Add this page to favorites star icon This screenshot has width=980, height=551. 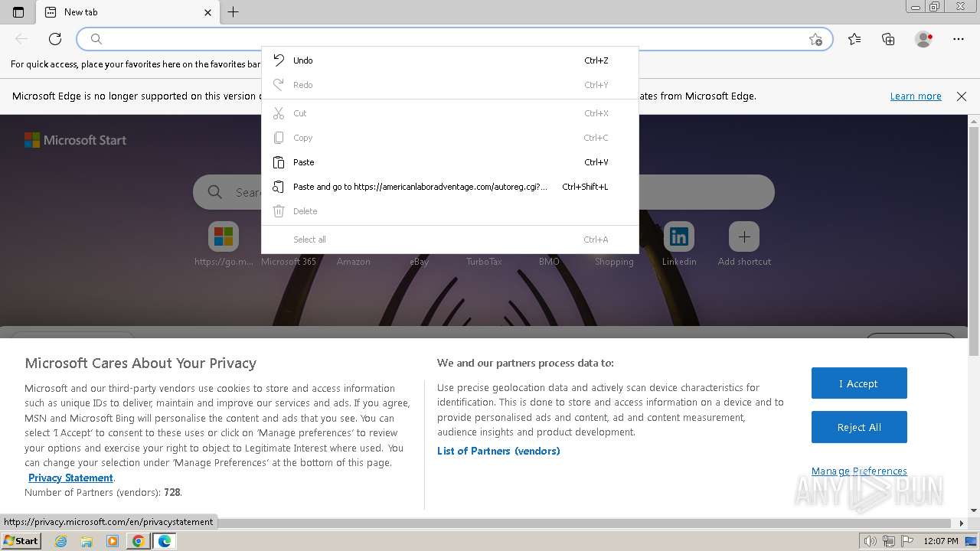pos(815,39)
